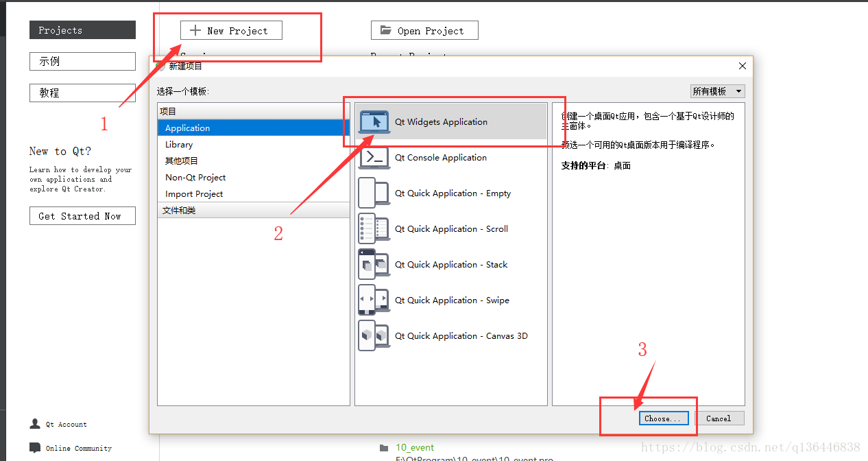Select Qt Quick Application - Stack text
This screenshot has width=868, height=461.
(x=451, y=265)
